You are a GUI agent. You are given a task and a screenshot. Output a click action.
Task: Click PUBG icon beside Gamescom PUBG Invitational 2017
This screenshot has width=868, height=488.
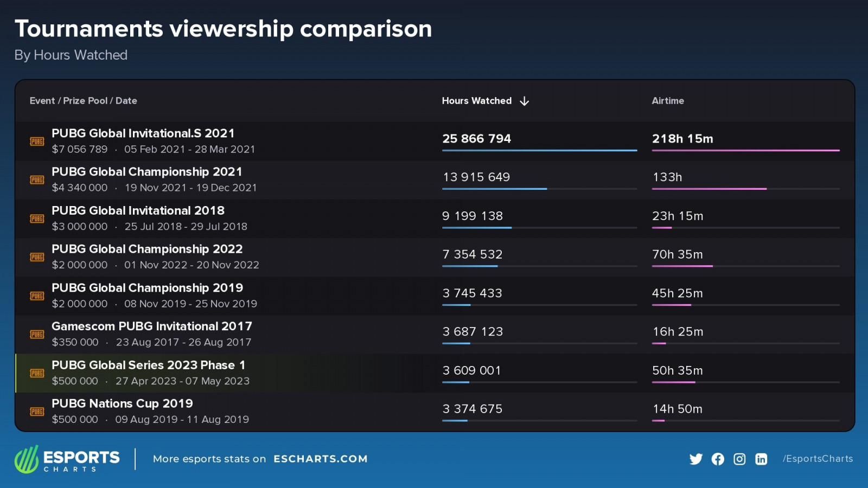pos(37,335)
